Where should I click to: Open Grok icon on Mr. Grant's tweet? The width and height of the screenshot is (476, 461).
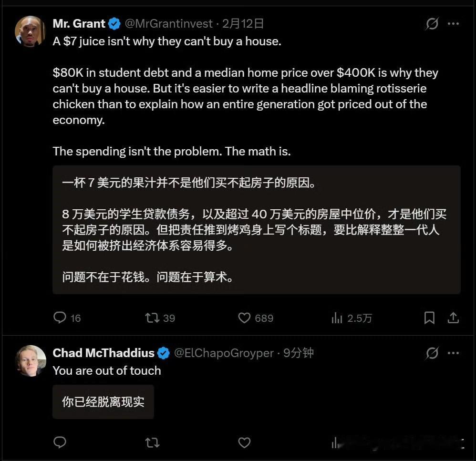(432, 23)
